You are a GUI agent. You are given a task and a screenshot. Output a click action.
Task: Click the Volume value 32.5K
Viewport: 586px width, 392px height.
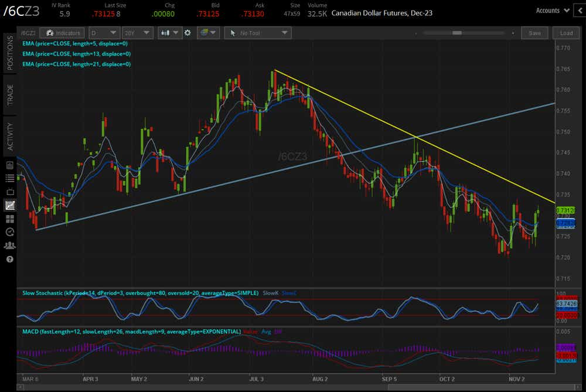tap(317, 14)
